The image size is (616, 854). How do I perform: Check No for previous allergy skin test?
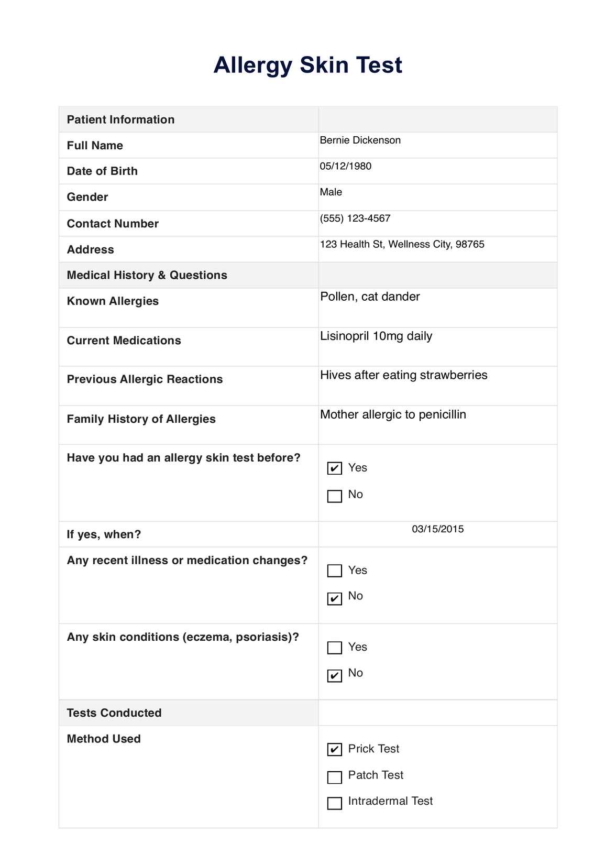[x=334, y=496]
